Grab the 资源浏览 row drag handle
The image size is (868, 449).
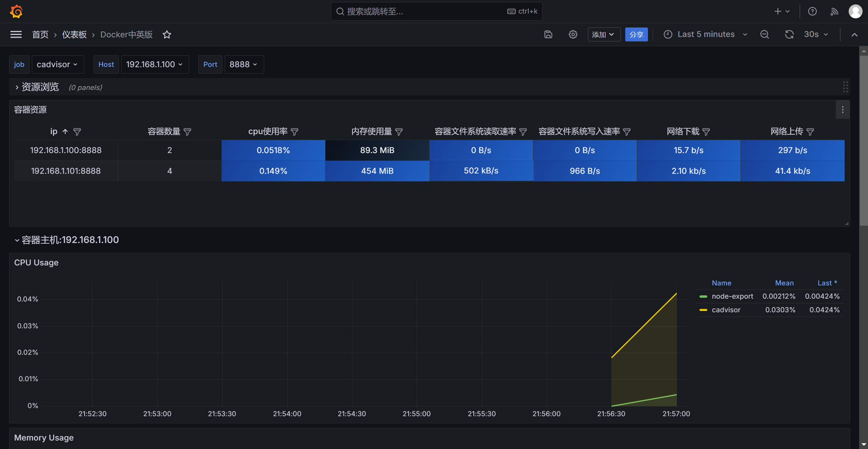pyautogui.click(x=846, y=87)
